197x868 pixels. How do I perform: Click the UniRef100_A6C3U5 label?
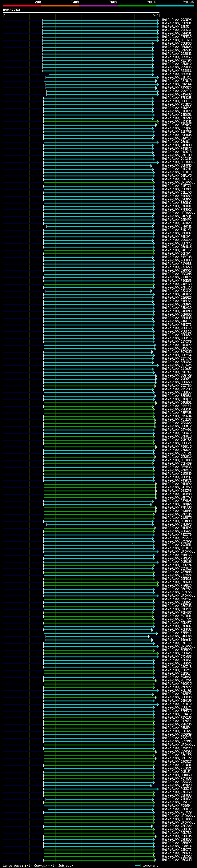coord(177,860)
